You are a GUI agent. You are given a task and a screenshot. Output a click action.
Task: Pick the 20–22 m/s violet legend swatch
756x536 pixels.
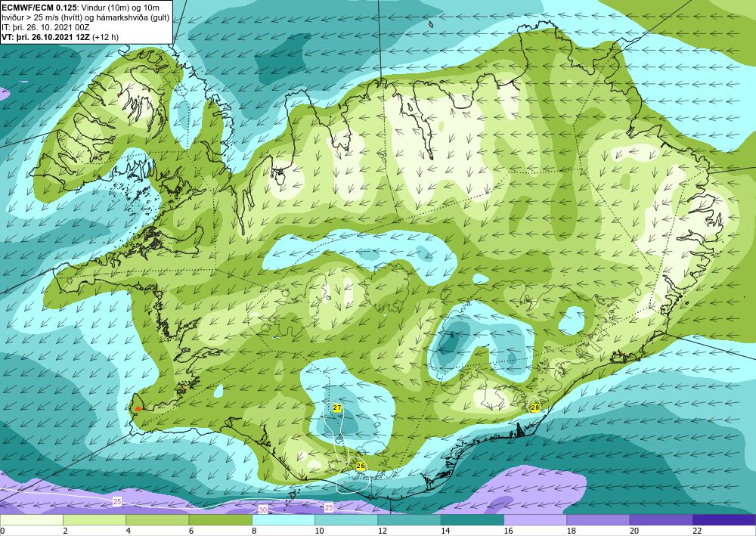click(661, 520)
